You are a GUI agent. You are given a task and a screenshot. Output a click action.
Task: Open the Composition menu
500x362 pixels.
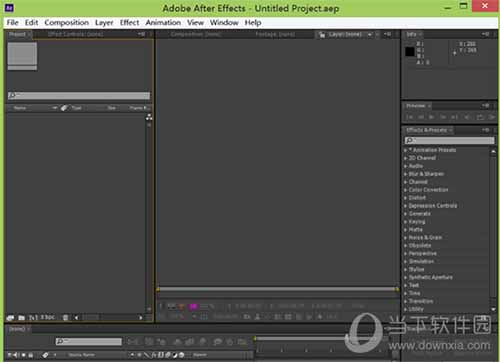coord(67,23)
